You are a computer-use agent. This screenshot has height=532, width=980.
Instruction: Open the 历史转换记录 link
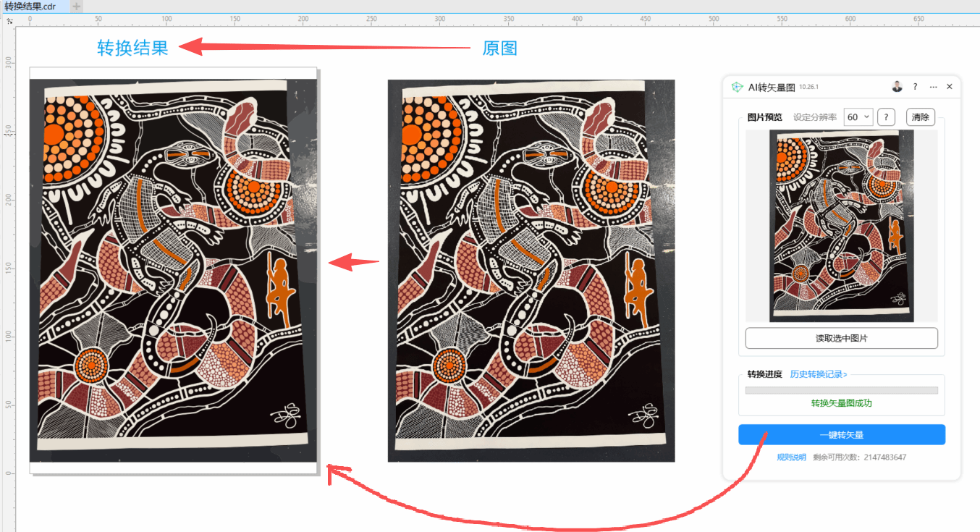coord(818,374)
